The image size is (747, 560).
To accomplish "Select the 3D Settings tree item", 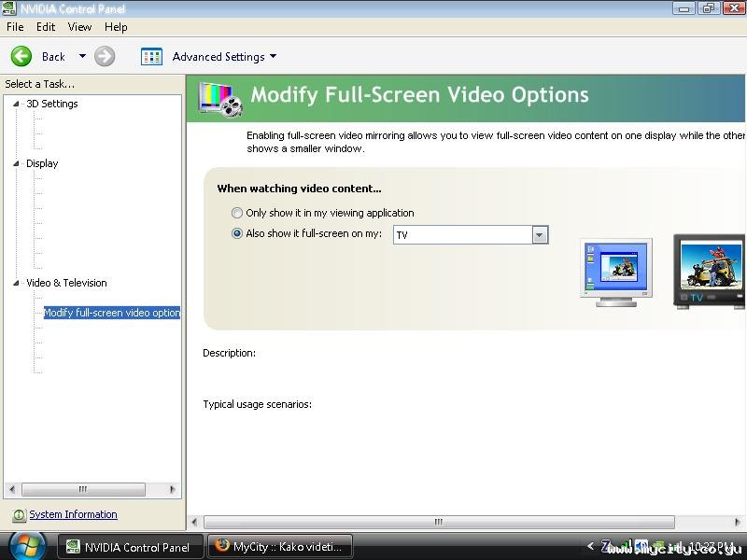I will coord(52,104).
